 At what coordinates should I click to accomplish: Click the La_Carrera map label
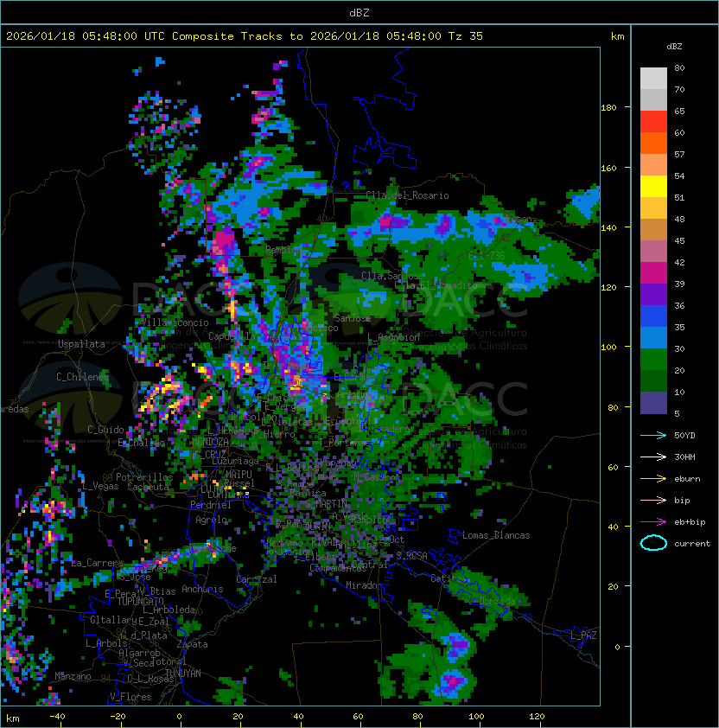(x=97, y=563)
